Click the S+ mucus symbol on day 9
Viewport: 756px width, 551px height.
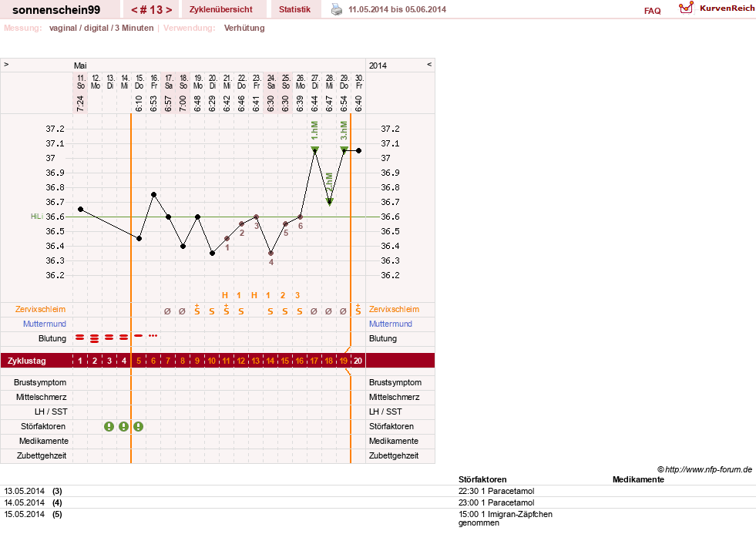pyautogui.click(x=197, y=310)
